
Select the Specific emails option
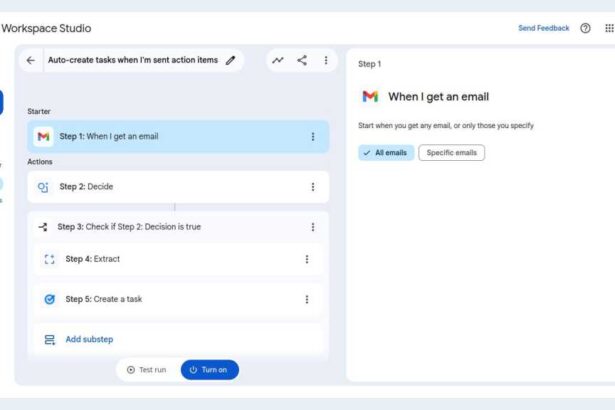click(x=451, y=153)
